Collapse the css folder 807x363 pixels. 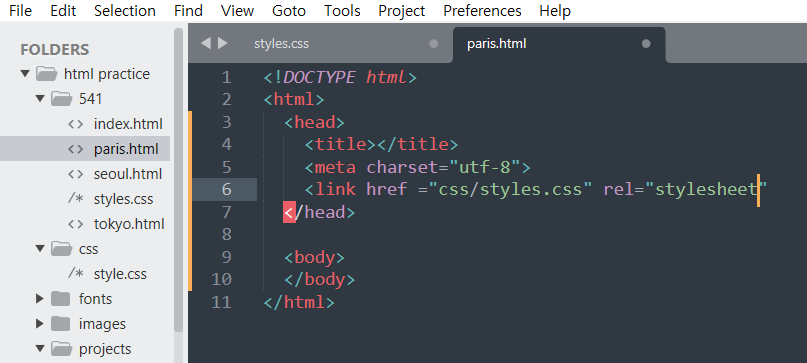[x=40, y=249]
